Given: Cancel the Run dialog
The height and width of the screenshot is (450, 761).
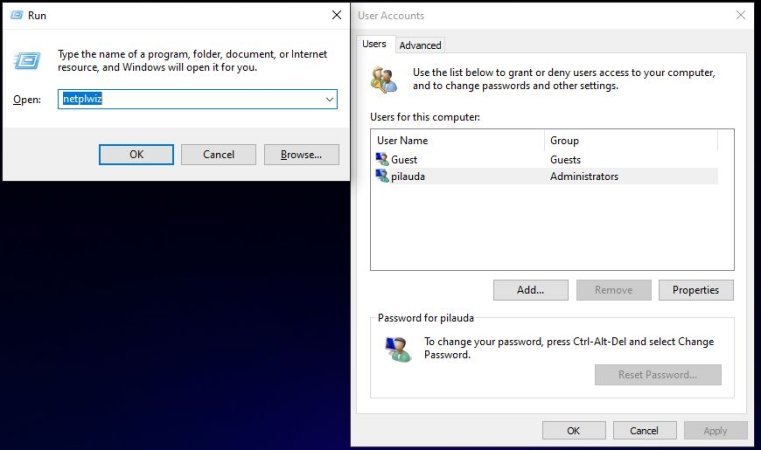Looking at the screenshot, I should [x=218, y=154].
